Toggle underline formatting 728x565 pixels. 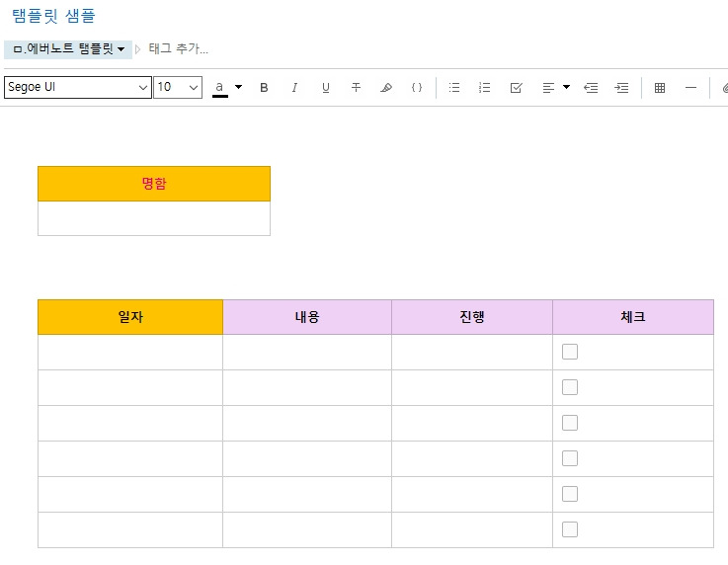pyautogui.click(x=325, y=87)
